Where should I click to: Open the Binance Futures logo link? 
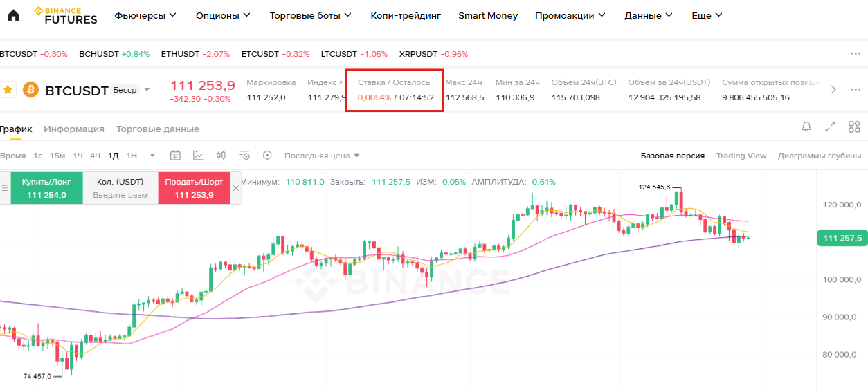66,15
